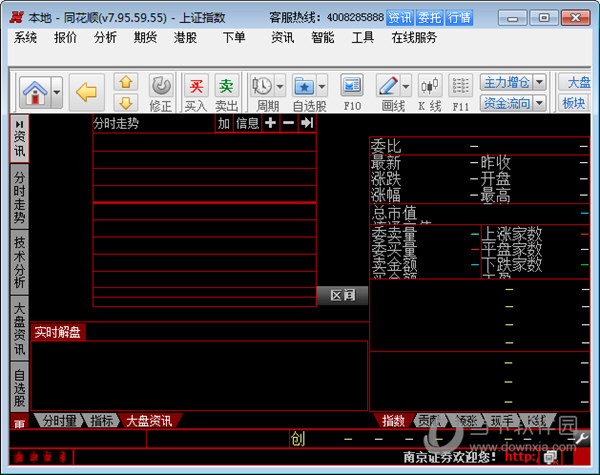The image size is (600, 475).
Task: Expand the 画线 drawing dropdown arrow
Action: [x=406, y=86]
